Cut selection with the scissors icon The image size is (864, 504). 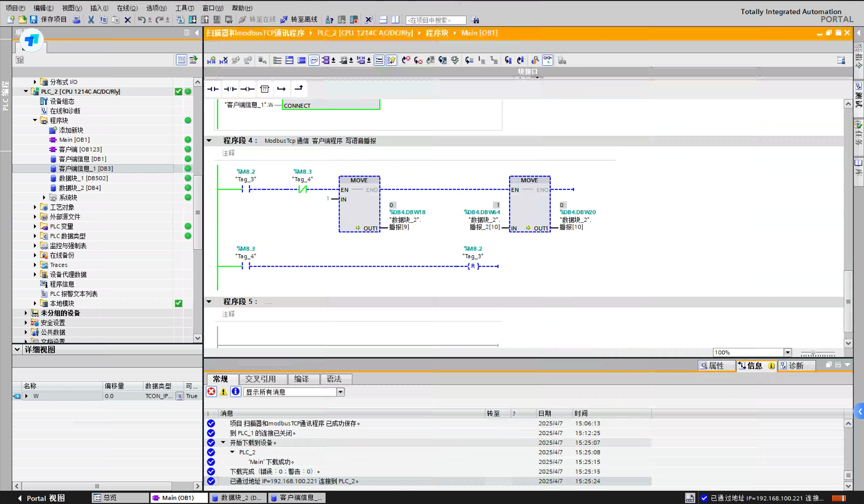coord(91,19)
